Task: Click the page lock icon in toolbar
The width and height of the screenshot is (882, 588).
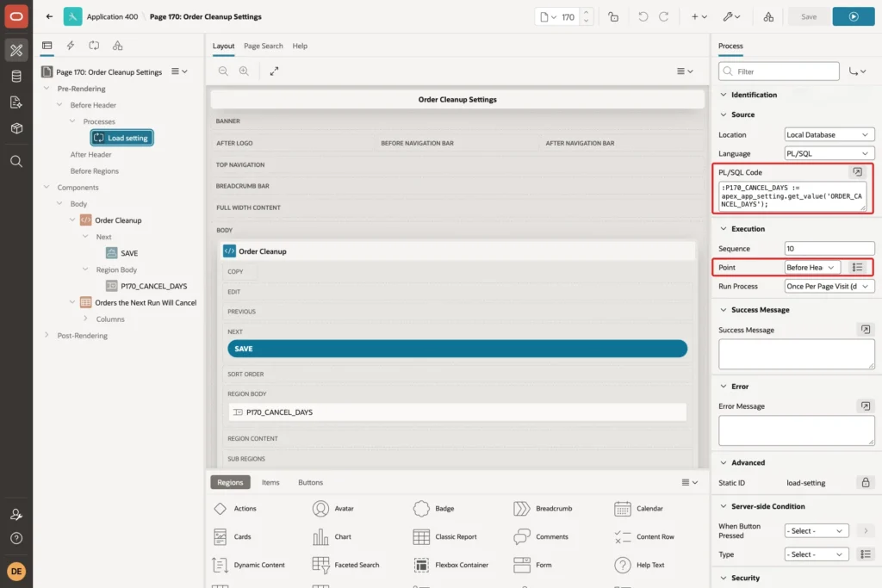Action: pyautogui.click(x=613, y=17)
